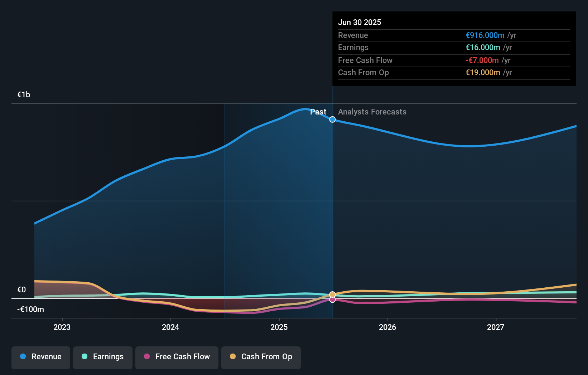Image resolution: width=588 pixels, height=375 pixels.
Task: Select the Analysts Forecasts section label
Action: tap(372, 112)
